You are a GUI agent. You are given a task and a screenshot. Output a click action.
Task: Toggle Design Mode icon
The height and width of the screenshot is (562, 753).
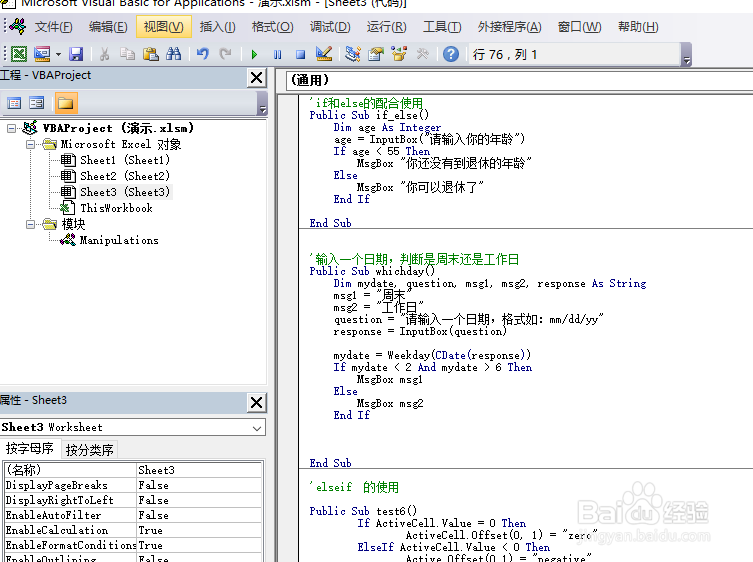(x=324, y=54)
